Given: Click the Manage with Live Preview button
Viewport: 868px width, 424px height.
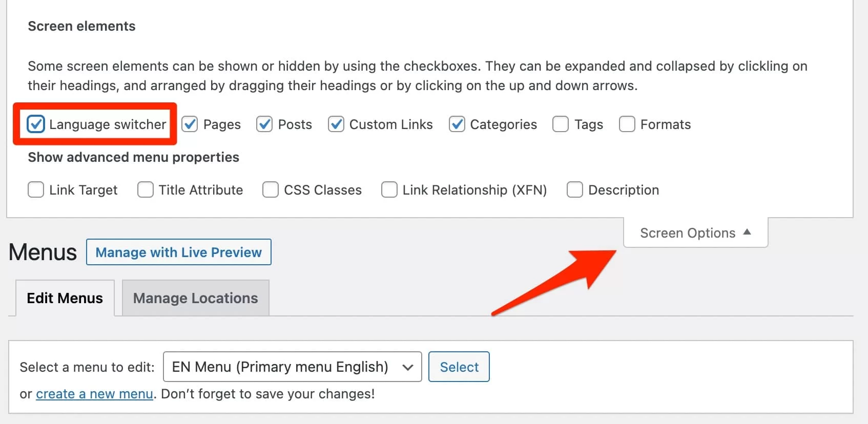Looking at the screenshot, I should [178, 252].
